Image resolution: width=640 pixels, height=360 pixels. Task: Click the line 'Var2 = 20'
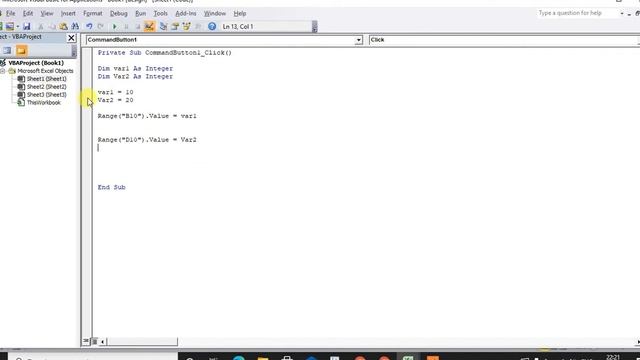point(115,100)
